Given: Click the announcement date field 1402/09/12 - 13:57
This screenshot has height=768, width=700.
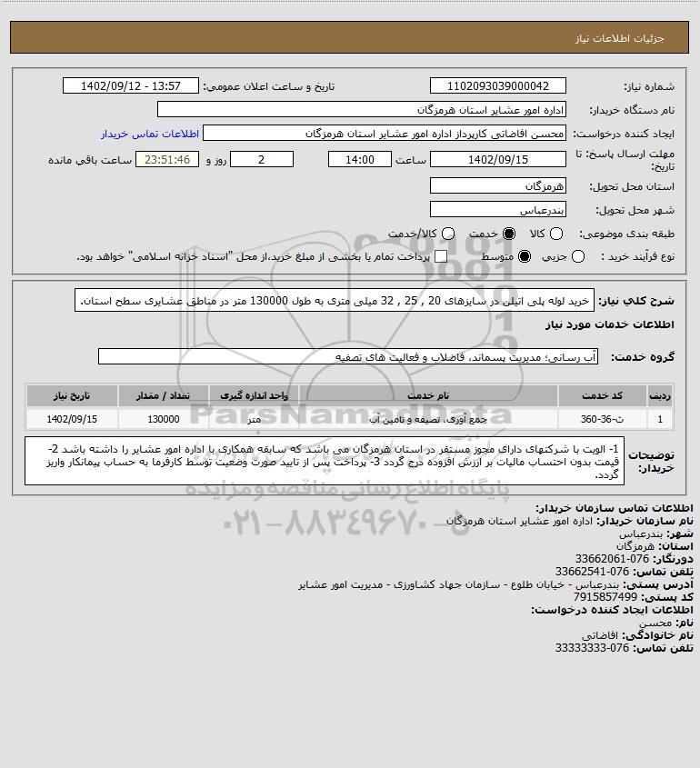Looking at the screenshot, I should pos(131,85).
